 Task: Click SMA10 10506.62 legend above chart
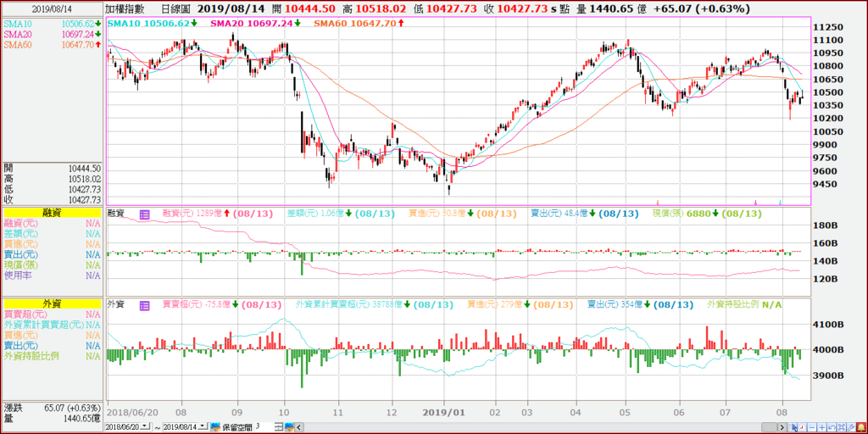[x=153, y=23]
